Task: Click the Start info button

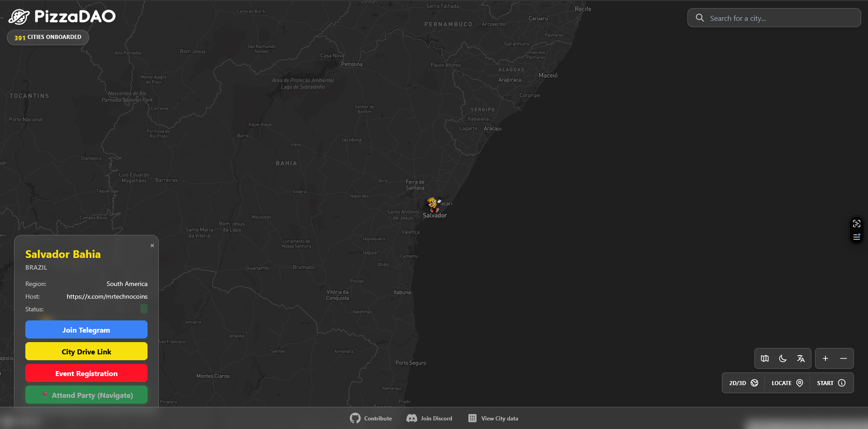Action: (x=831, y=383)
